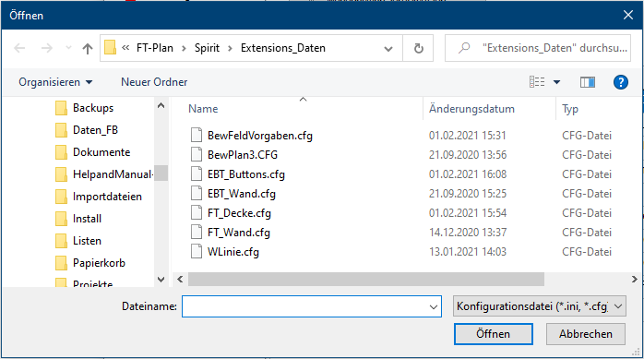The width and height of the screenshot is (644, 359).
Task: Click the BewPlan3.CFG file icon
Action: pyautogui.click(x=197, y=154)
